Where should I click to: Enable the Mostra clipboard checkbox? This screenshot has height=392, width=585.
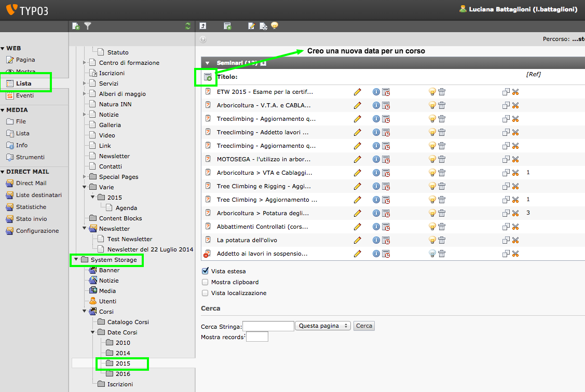click(205, 282)
